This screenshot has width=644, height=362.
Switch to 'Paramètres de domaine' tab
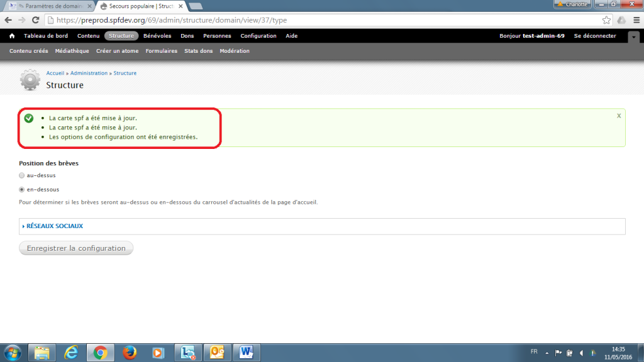click(x=50, y=6)
